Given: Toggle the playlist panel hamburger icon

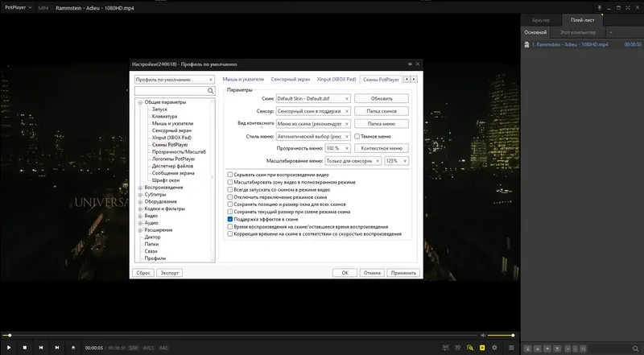Looking at the screenshot, I should click(x=511, y=348).
